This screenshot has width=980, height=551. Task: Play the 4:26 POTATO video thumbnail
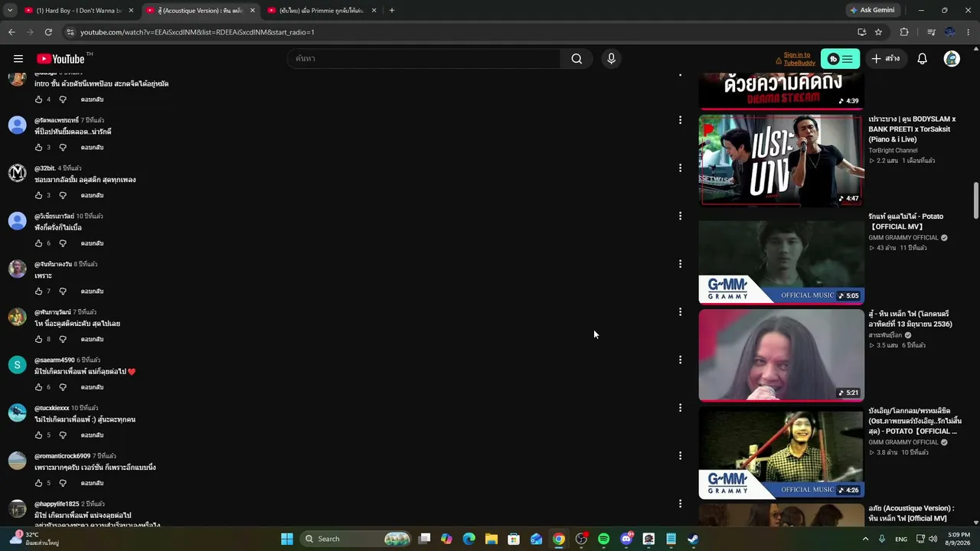(782, 453)
